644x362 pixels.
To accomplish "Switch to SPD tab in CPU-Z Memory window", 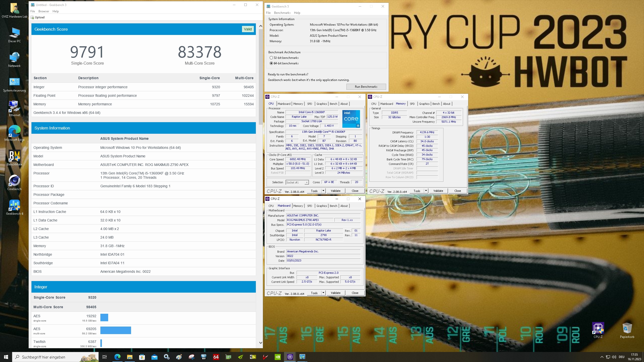I will coord(412,104).
